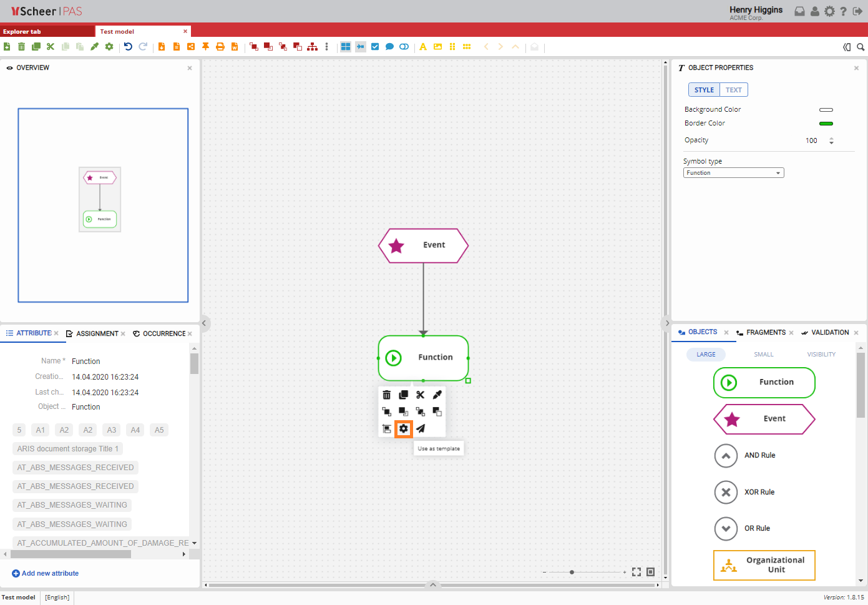Click the eyedropper icon in Function popup
The width and height of the screenshot is (868, 605).
[437, 395]
